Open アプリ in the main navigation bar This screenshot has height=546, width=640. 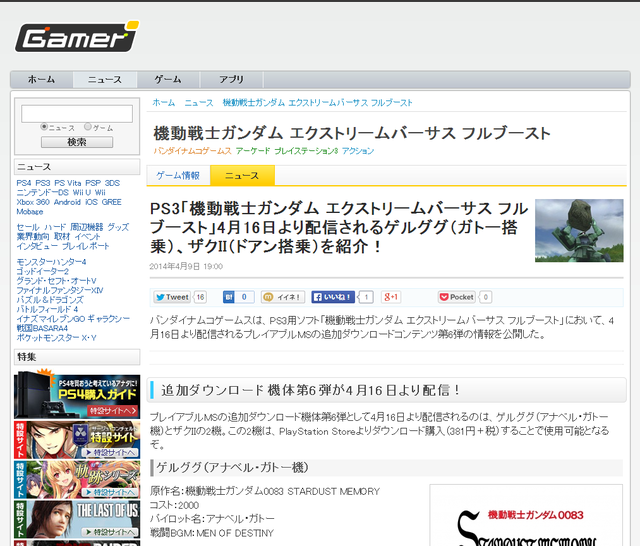[231, 79]
